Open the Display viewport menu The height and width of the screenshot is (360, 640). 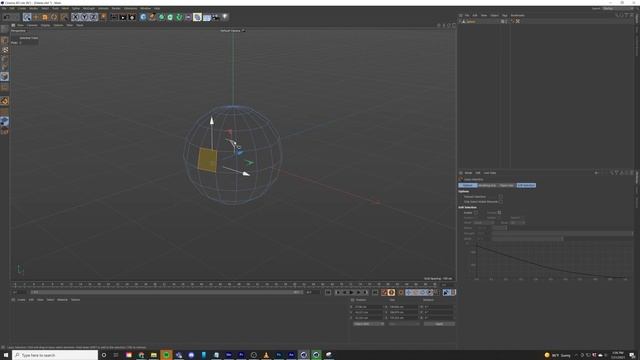(45, 25)
